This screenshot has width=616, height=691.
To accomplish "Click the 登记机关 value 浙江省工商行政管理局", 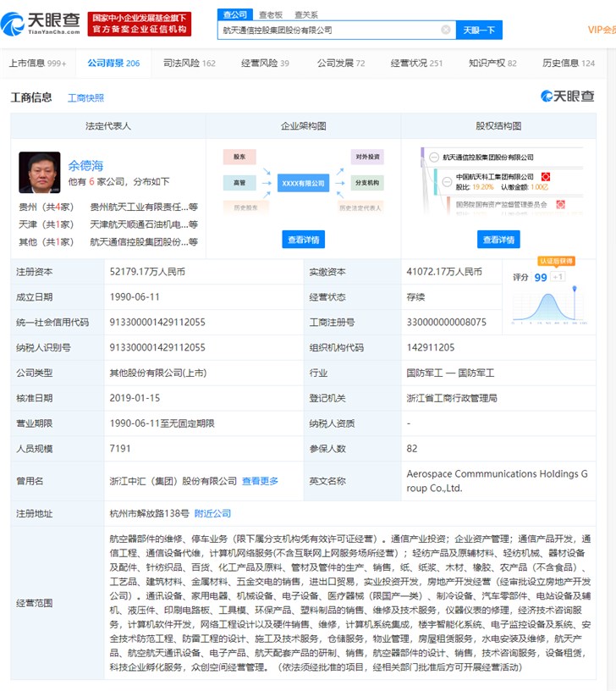I will [452, 398].
